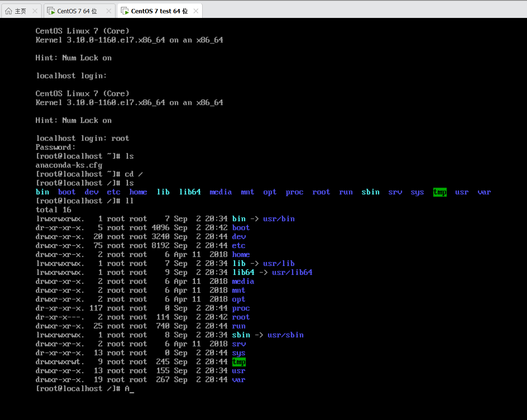This screenshot has height=420, width=527.
Task: Close the CentOS 7 test 64 位 tab
Action: (x=196, y=11)
